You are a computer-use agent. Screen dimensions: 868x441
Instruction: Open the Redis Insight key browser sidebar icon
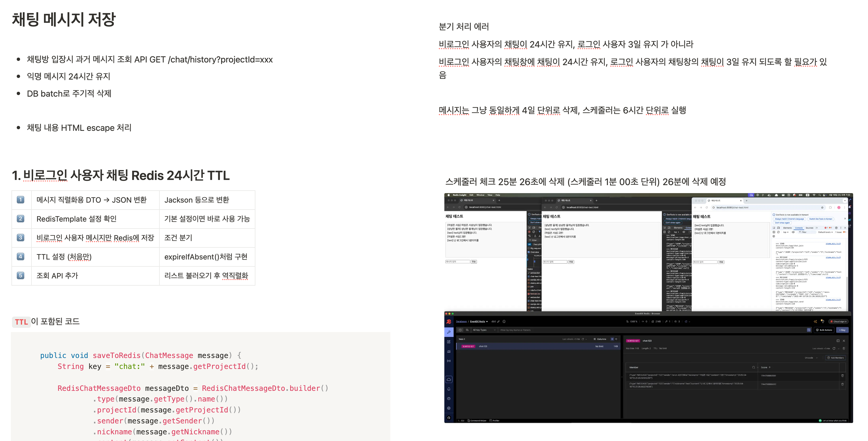[x=449, y=332]
